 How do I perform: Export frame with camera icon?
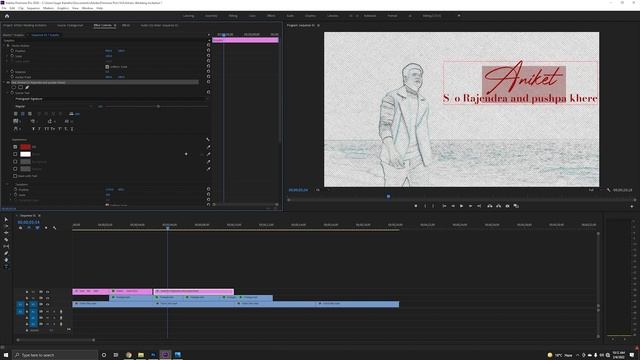pyautogui.click(x=507, y=206)
